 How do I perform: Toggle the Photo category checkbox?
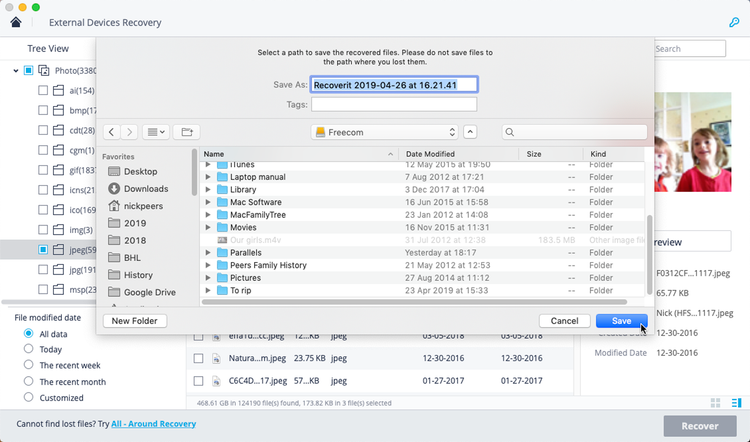(x=29, y=71)
